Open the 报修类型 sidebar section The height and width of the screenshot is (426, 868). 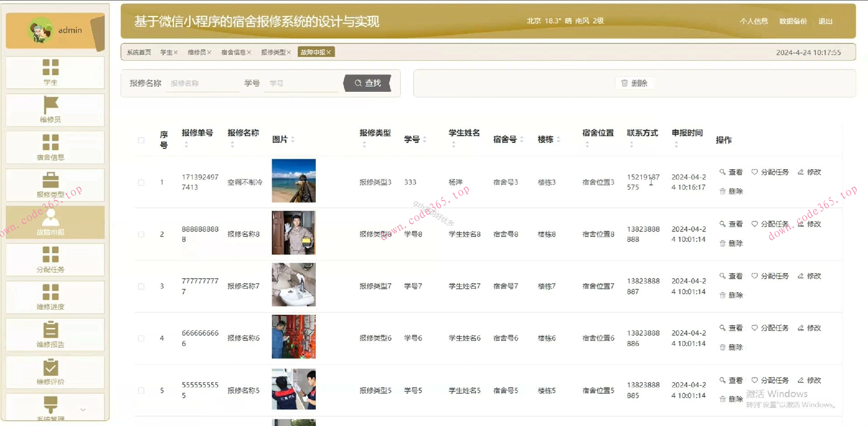click(x=51, y=185)
